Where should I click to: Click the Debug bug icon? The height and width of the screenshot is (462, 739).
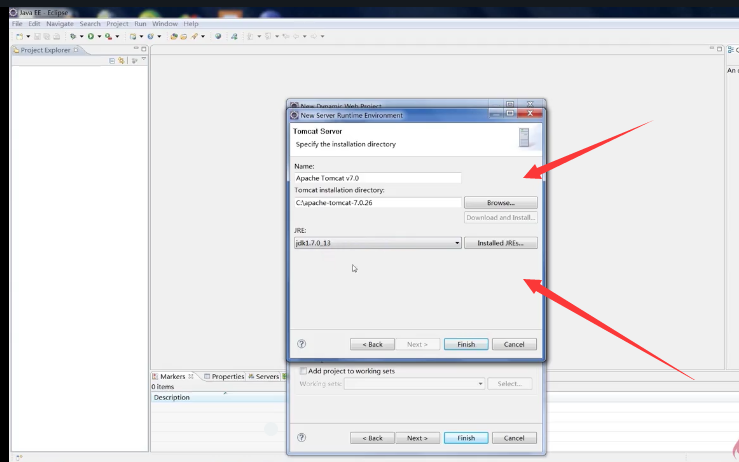73,36
